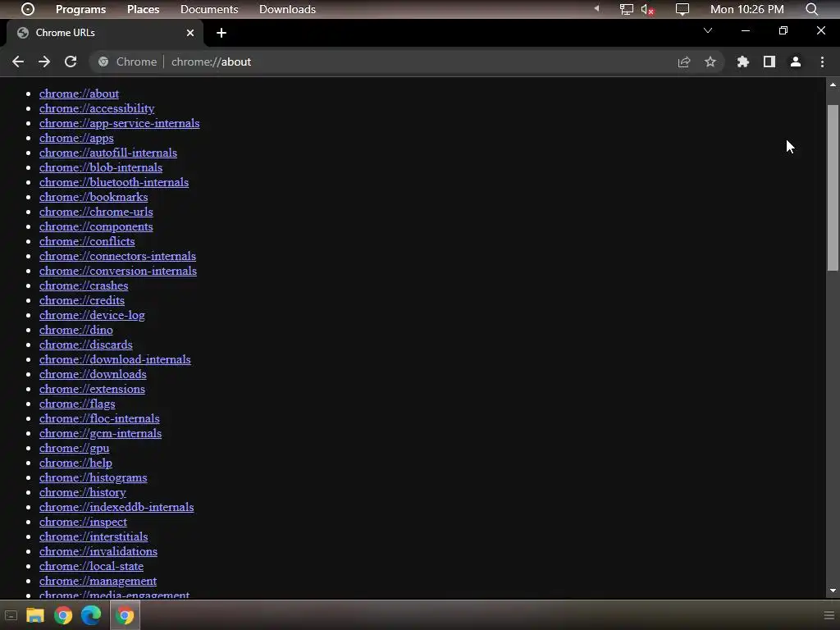Open the chrome://conflicts link
This screenshot has height=630, width=840.
point(87,242)
